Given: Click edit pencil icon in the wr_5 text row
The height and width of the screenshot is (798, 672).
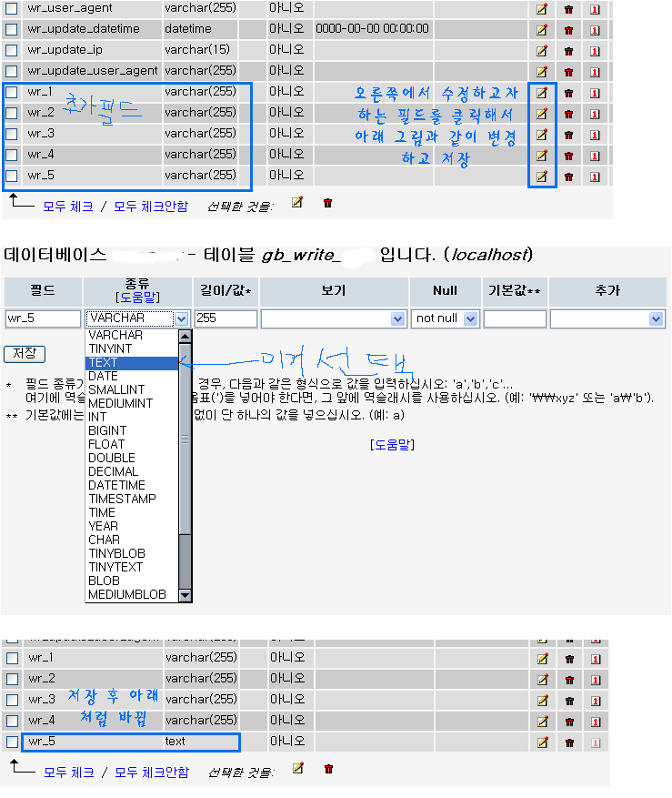Looking at the screenshot, I should (543, 742).
